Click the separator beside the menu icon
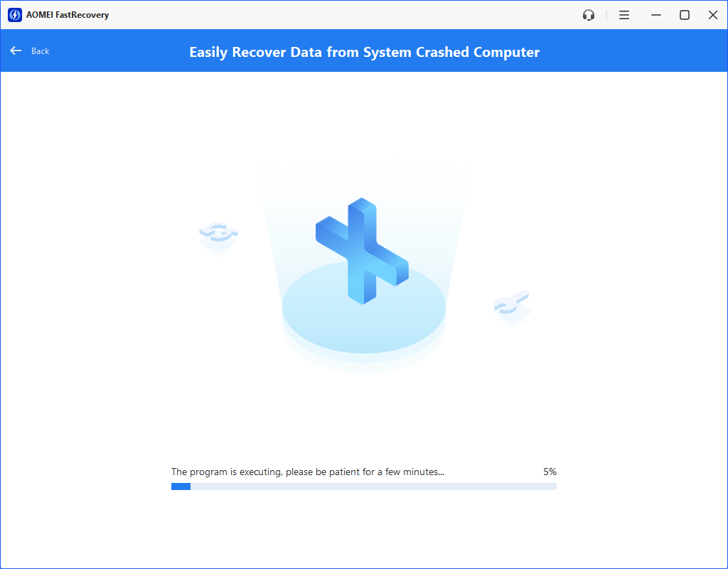The image size is (728, 569). click(x=606, y=16)
